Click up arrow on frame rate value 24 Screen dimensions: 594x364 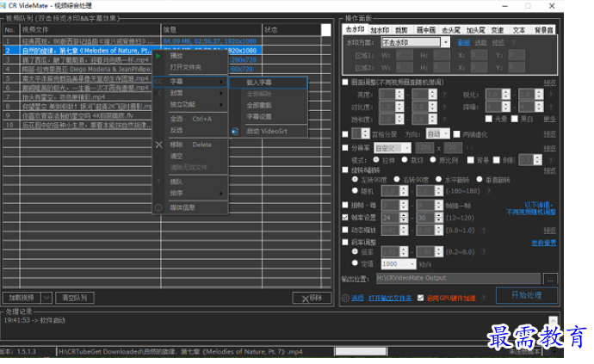[405, 216]
